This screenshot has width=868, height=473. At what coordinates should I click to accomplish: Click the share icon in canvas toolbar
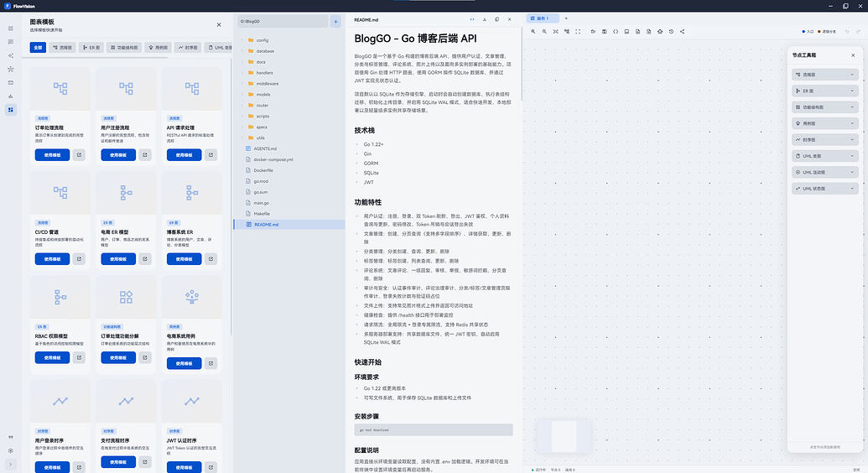coord(682,32)
